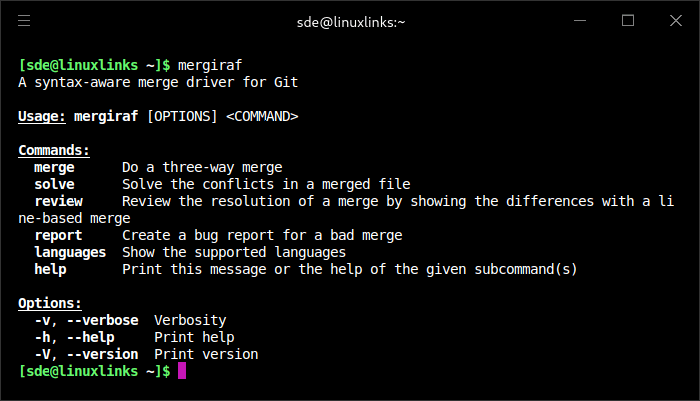
Task: Click the 'merge' command name in the Commands list
Action: pos(54,167)
